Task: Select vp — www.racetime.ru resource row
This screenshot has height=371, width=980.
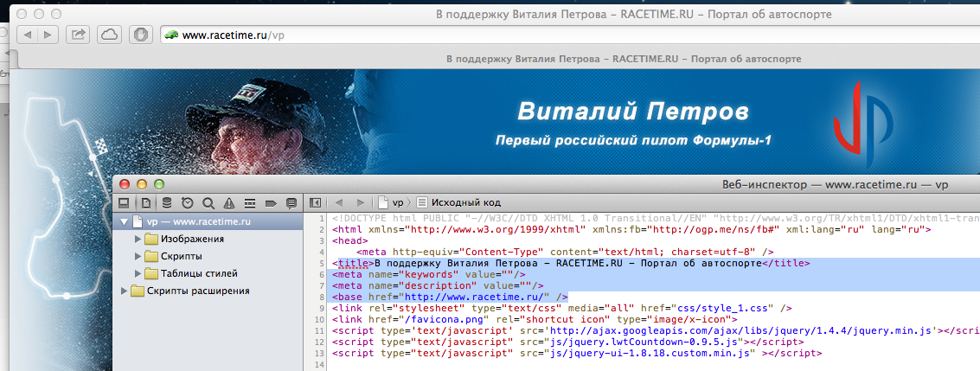Action: click(x=208, y=221)
